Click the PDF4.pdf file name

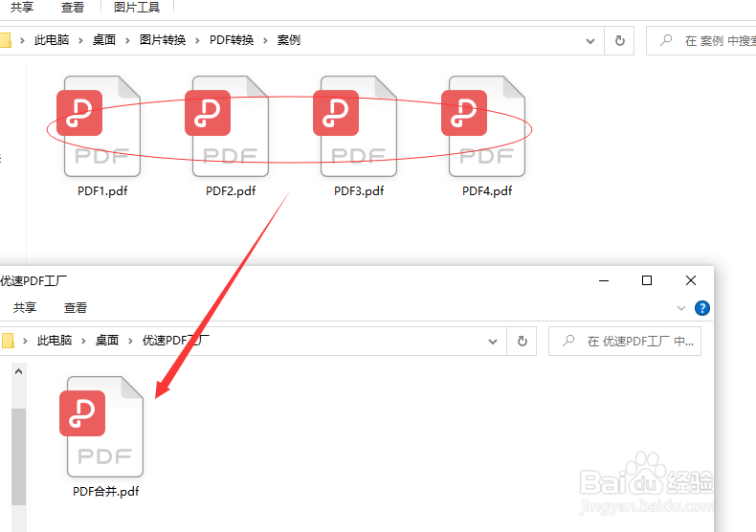(487, 190)
